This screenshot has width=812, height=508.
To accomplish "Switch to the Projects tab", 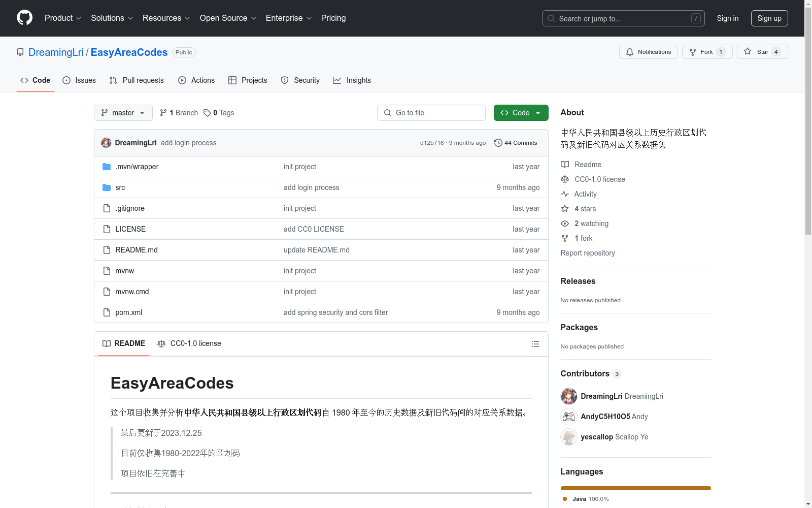I will coord(248,80).
